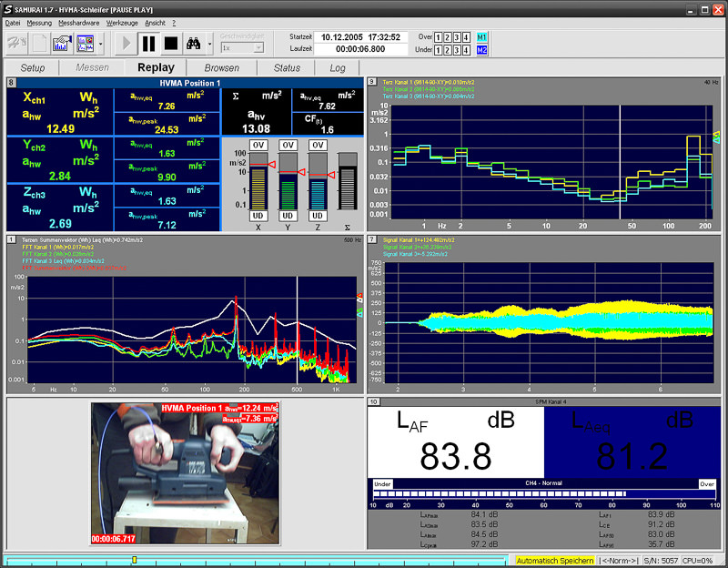Click the yellow timeline position marker
The image size is (728, 568).
pos(134,560)
